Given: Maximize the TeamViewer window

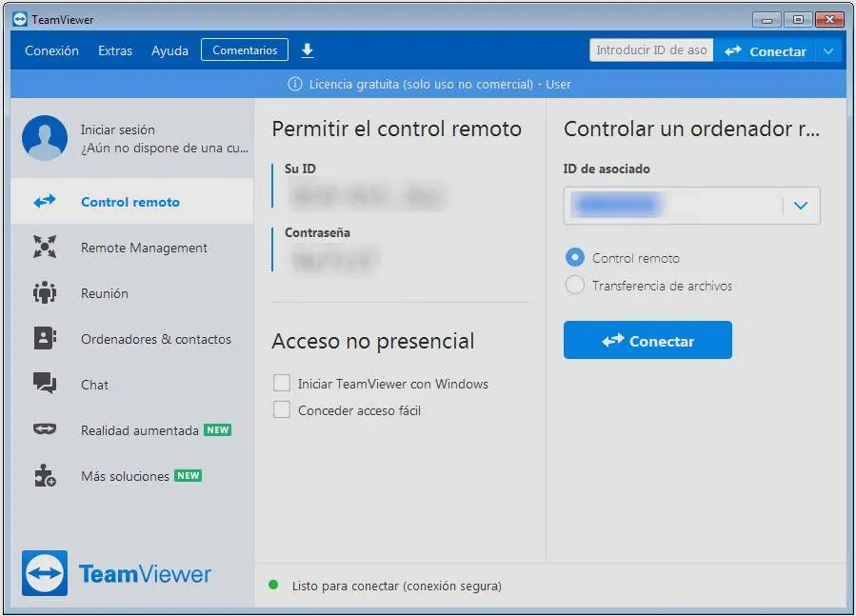Looking at the screenshot, I should click(798, 20).
